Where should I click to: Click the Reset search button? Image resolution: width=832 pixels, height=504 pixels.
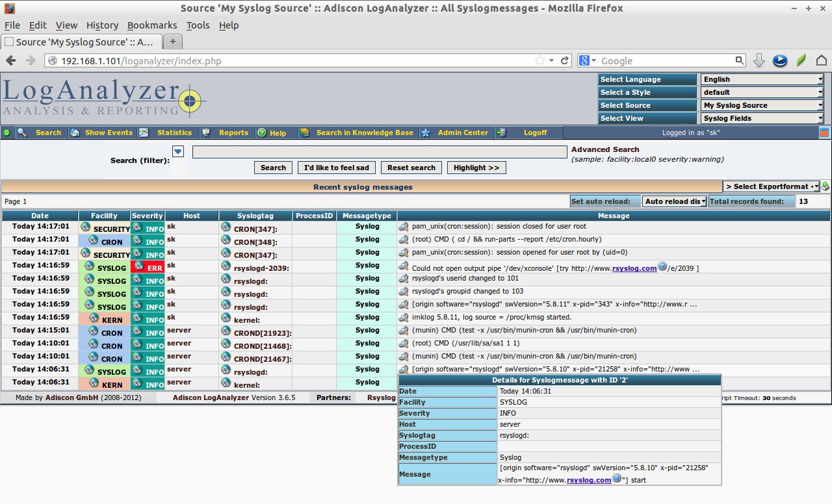411,168
